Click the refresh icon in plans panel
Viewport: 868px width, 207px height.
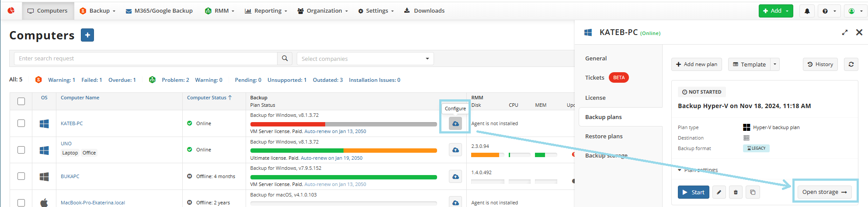pyautogui.click(x=851, y=64)
